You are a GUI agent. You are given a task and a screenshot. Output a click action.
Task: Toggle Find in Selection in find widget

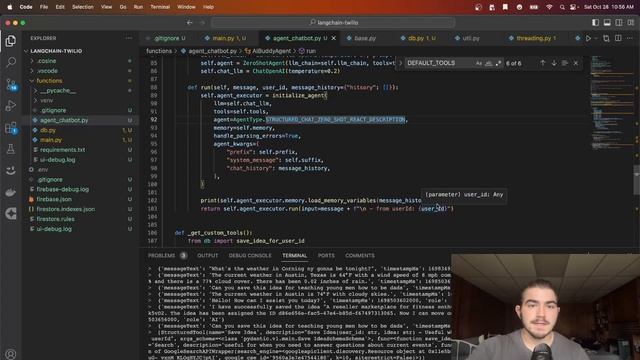click(564, 63)
